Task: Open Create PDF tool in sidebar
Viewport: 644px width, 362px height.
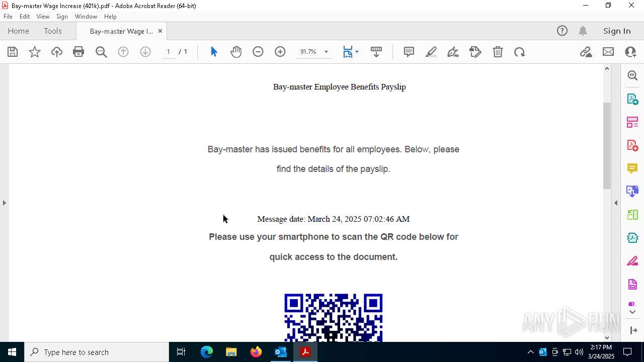Action: click(x=632, y=145)
